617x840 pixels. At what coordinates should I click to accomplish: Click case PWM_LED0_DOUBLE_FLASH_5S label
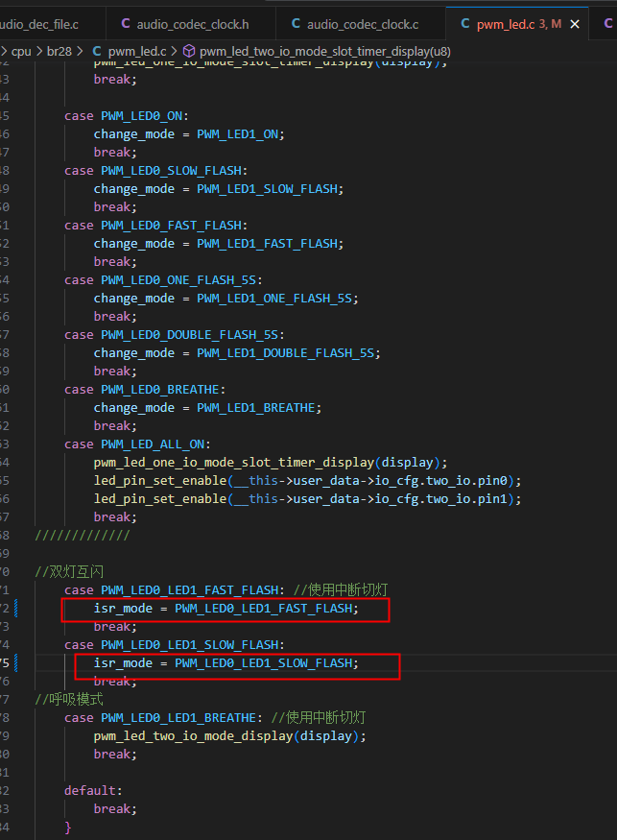pos(175,334)
